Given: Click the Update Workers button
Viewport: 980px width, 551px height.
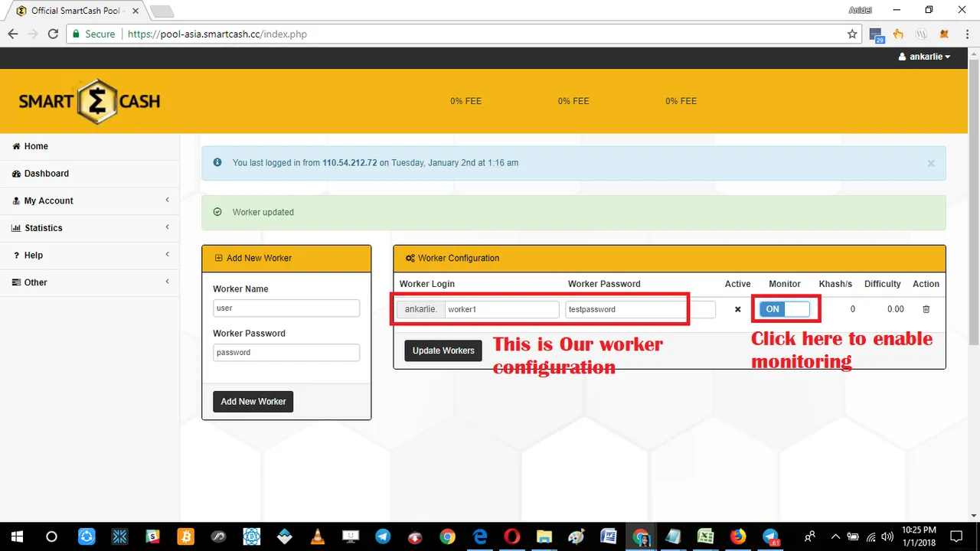Looking at the screenshot, I should [x=443, y=350].
